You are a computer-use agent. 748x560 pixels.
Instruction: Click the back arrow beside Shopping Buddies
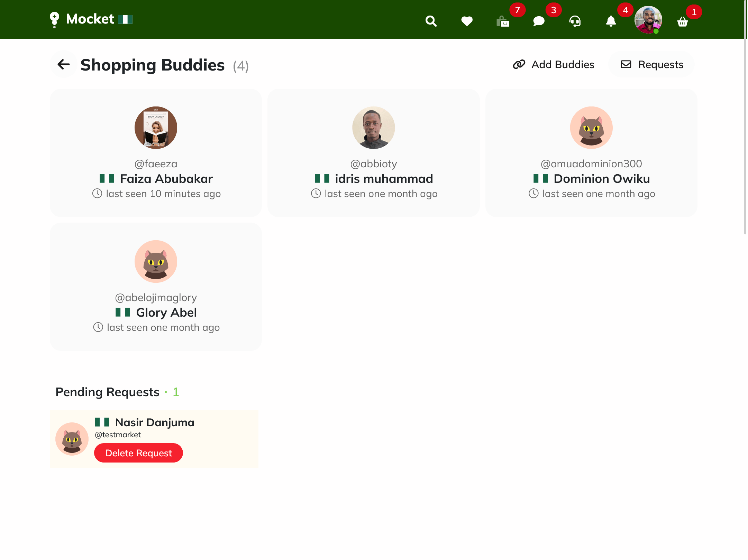(x=64, y=65)
